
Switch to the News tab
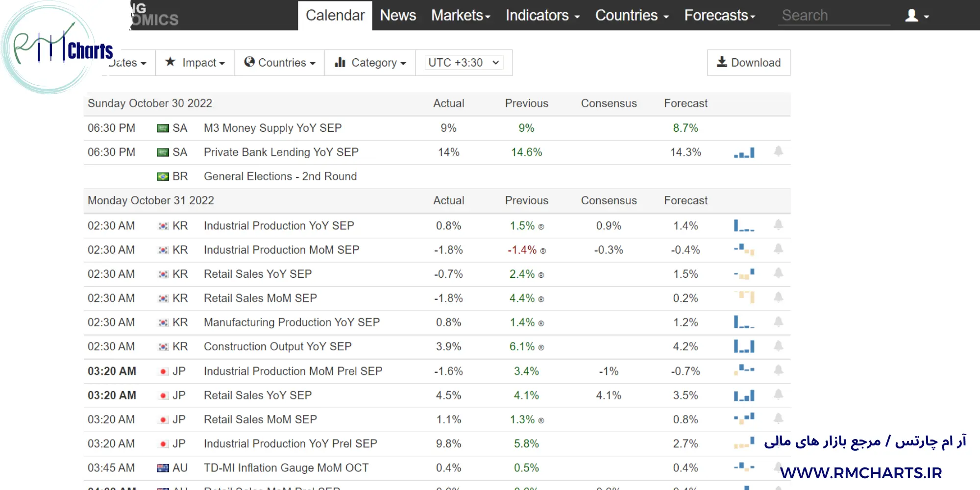coord(398,16)
